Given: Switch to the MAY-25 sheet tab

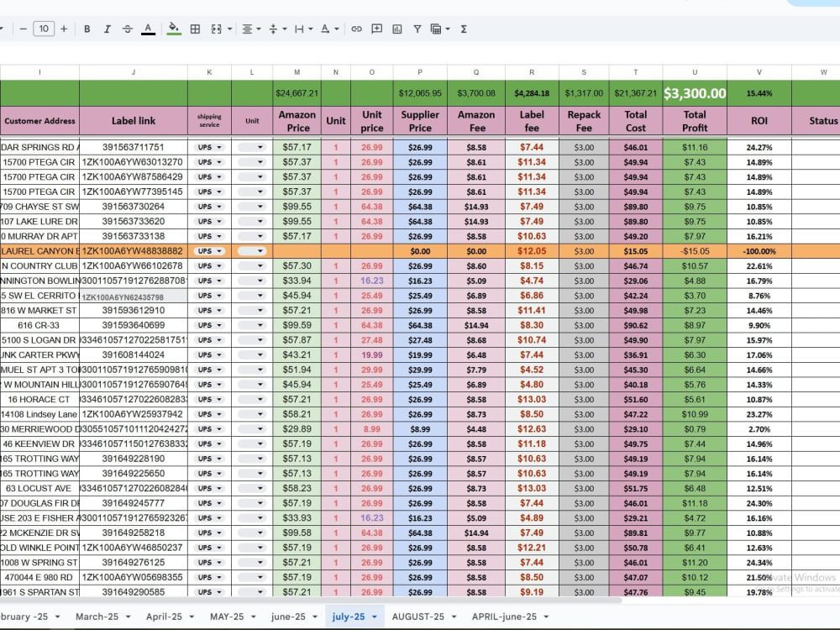Looking at the screenshot, I should (227, 617).
